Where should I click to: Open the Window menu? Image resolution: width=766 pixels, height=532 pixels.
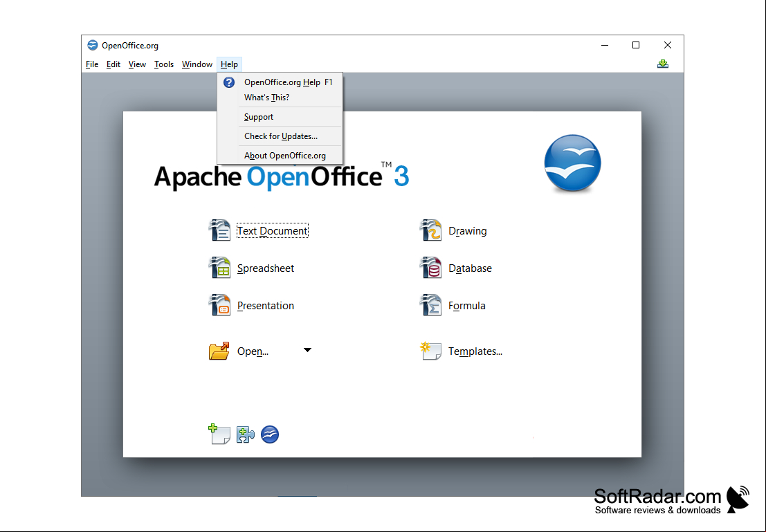[197, 64]
